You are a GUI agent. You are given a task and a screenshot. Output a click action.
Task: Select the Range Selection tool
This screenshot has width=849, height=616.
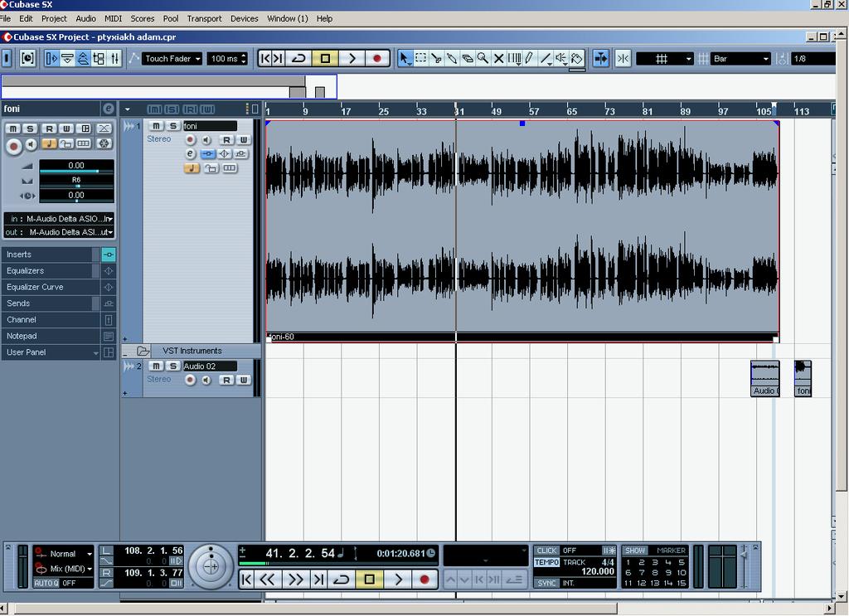coord(420,58)
